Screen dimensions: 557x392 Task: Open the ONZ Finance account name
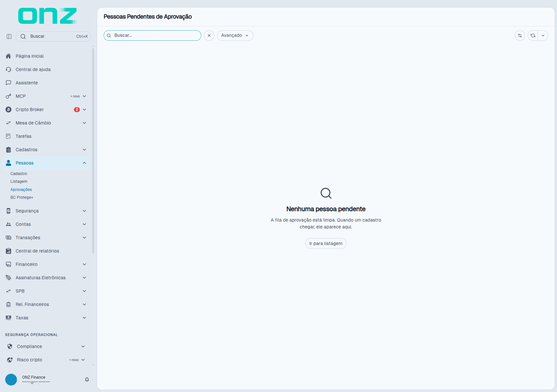pos(34,377)
